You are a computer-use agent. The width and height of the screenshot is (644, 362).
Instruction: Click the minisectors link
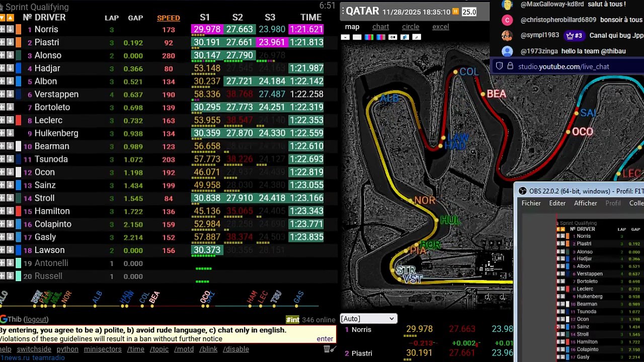click(x=103, y=349)
